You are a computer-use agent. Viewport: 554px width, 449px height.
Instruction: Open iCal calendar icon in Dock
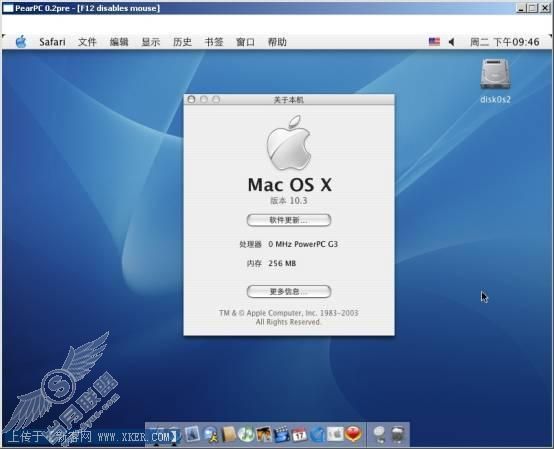299,435
